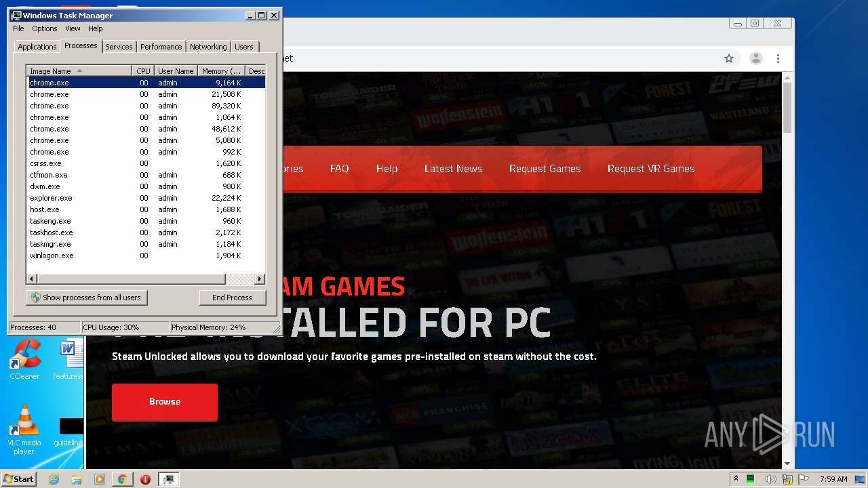Select the dwm.exe process row
The height and width of the screenshot is (488, 868).
pos(146,186)
